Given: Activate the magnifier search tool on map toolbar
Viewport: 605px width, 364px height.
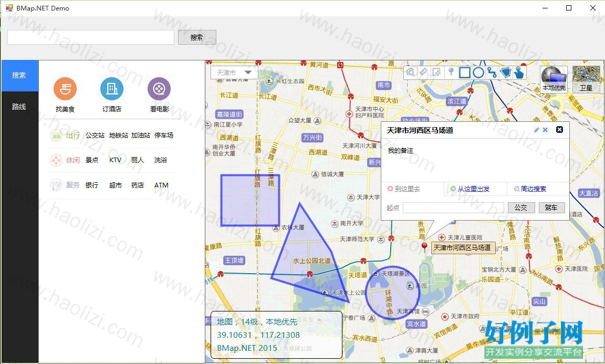Looking at the screenshot, I should click(x=411, y=72).
